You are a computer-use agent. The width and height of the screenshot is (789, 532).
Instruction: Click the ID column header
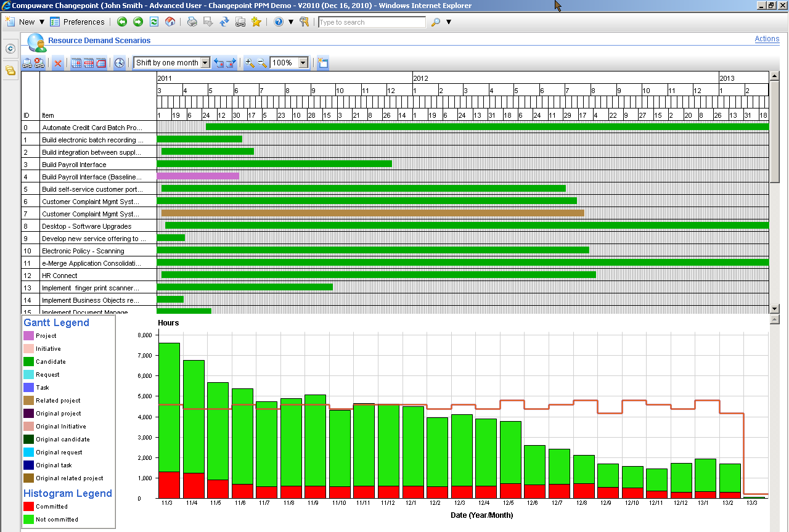click(x=27, y=115)
